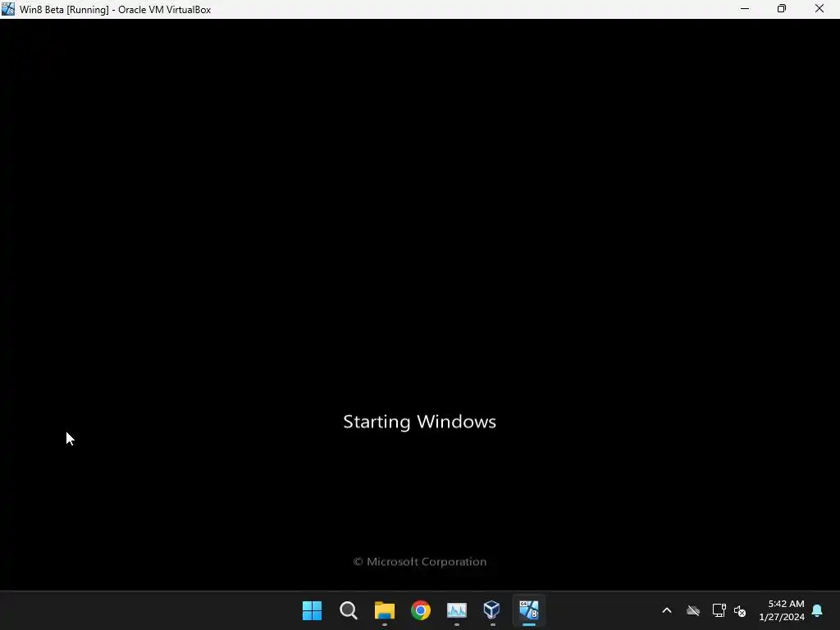Open the OneDrive tray icon
The width and height of the screenshot is (840, 630).
tap(693, 610)
